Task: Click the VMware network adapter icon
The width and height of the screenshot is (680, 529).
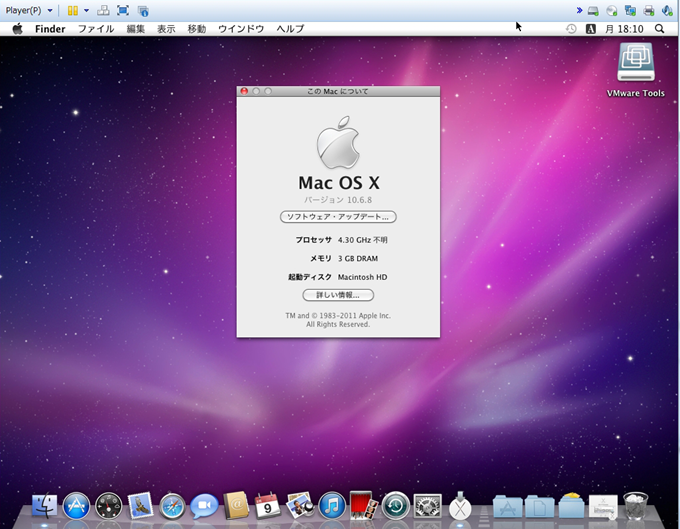Action: click(x=630, y=10)
